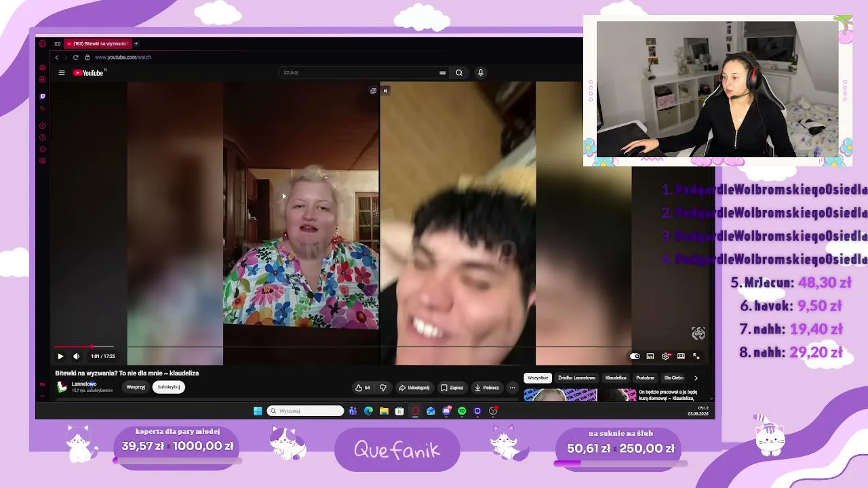Toggle subtitles on the video

[650, 356]
